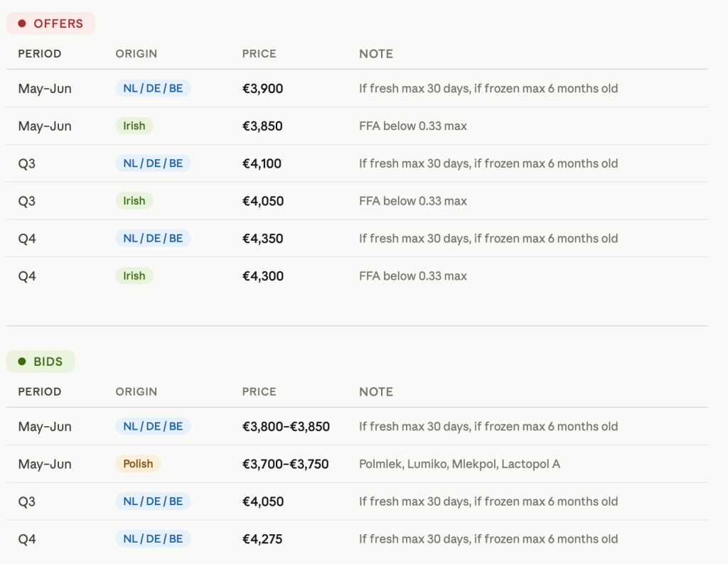Screen dimensions: 728x564
Task: Click the ORIGIN column header in Bids table
Action: (x=136, y=392)
